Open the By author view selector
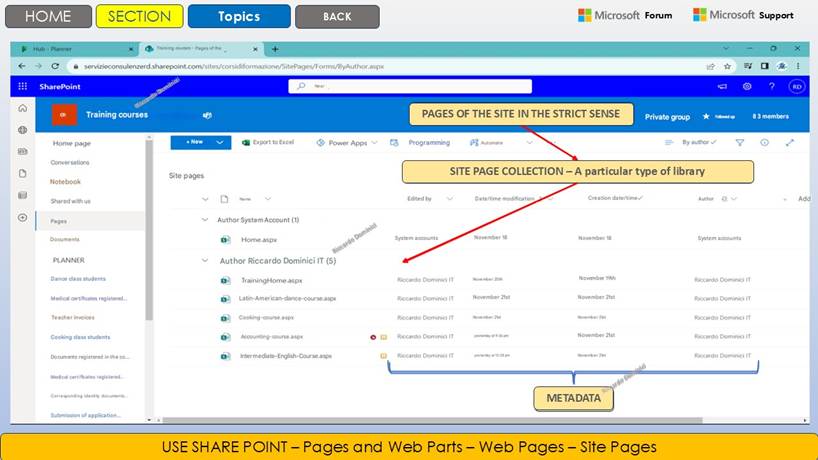This screenshot has height=460, width=818. tap(699, 143)
